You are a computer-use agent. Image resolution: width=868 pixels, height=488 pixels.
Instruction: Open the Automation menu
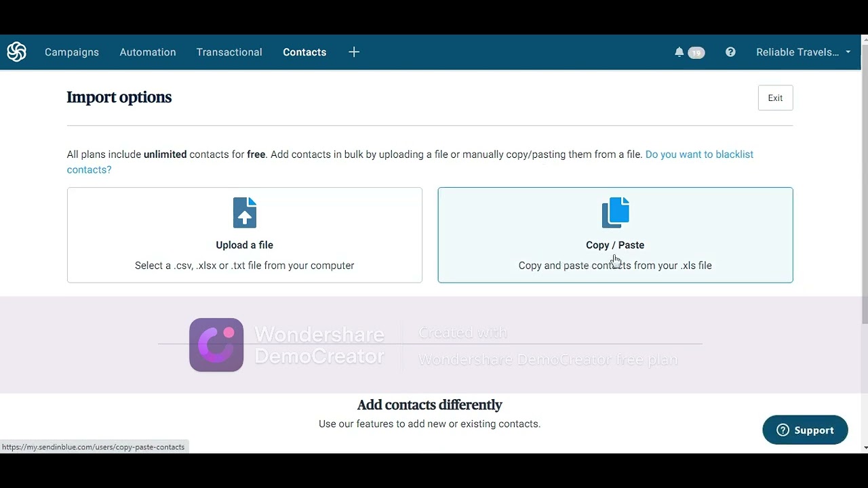coord(148,52)
